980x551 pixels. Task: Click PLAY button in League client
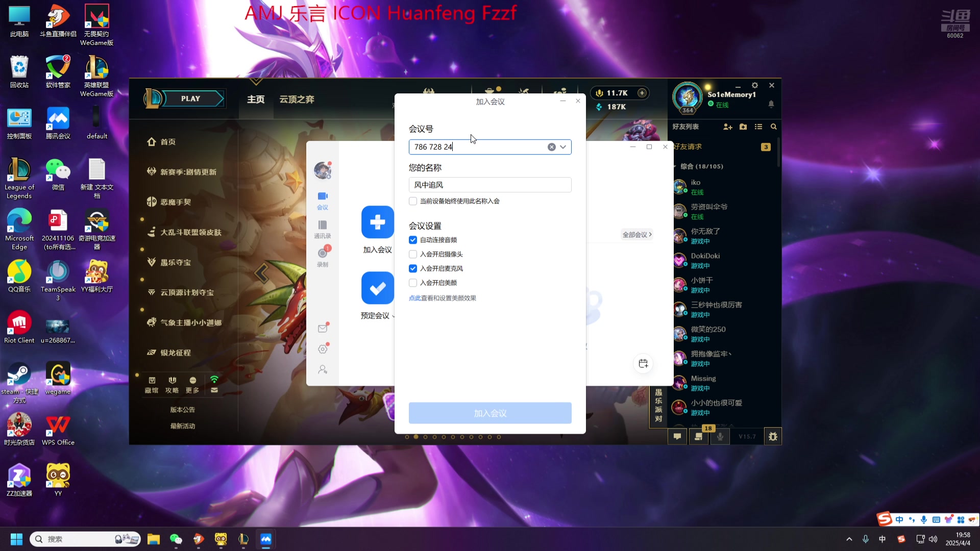pyautogui.click(x=190, y=98)
